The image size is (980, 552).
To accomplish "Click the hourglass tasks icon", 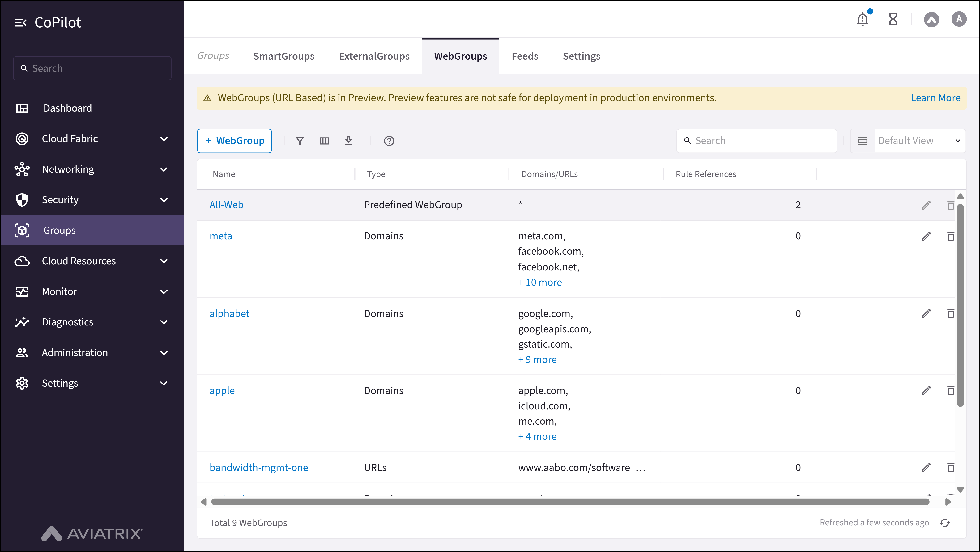I will pyautogui.click(x=893, y=19).
